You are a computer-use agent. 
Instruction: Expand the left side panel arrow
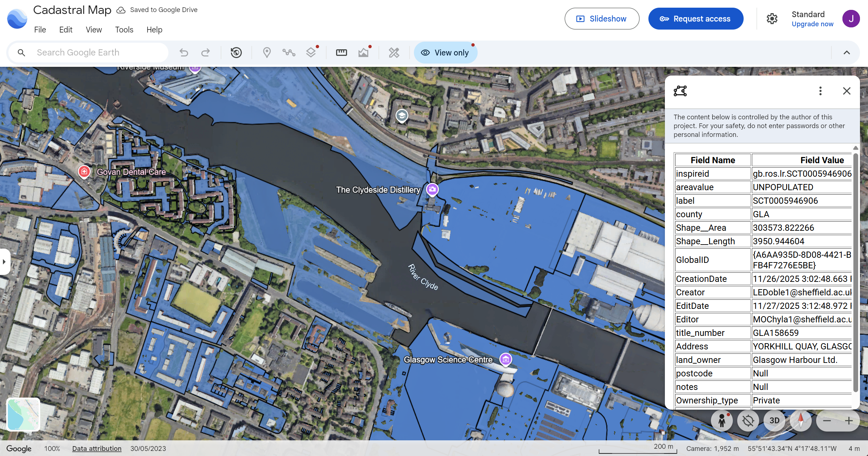pos(4,261)
